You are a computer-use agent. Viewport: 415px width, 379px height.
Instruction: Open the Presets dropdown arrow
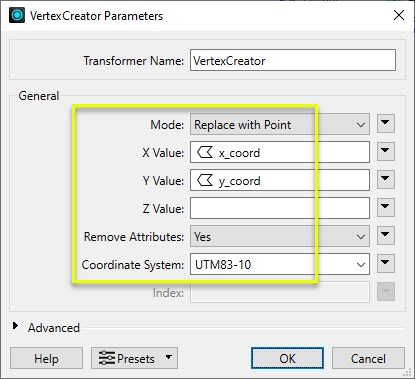coord(169,357)
